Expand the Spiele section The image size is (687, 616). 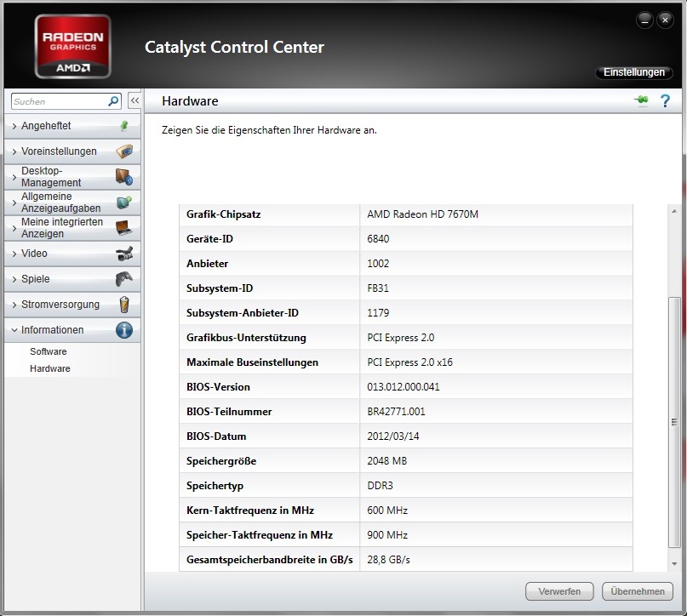[x=72, y=279]
